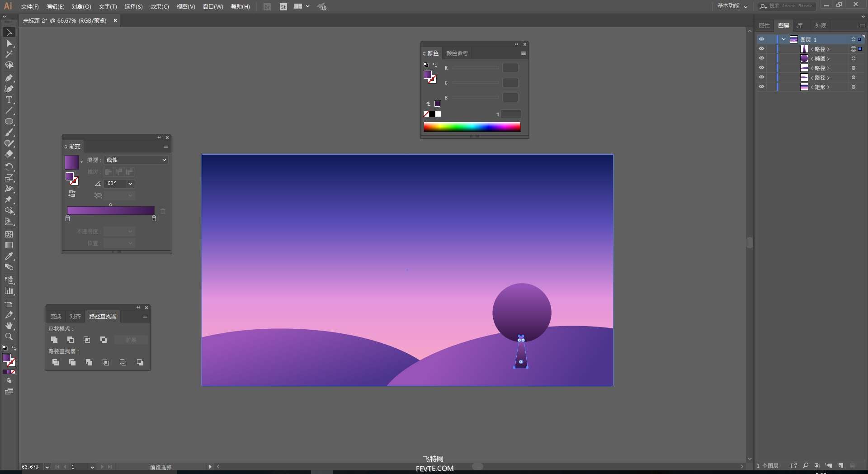868x474 pixels.
Task: Click the 扩展 button in Pathfinder
Action: click(x=131, y=340)
